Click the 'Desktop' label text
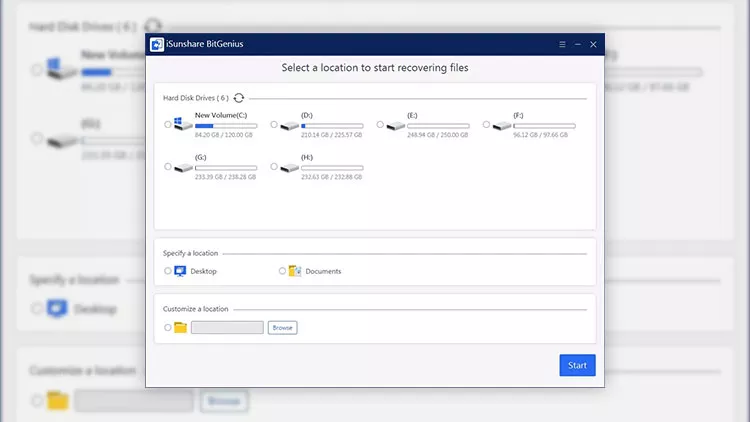The width and height of the screenshot is (750, 422). (203, 271)
